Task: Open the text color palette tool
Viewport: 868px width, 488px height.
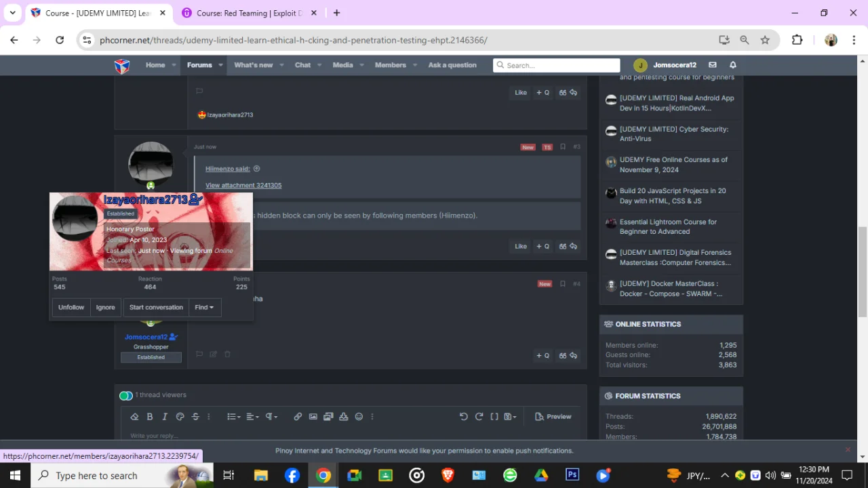Action: coord(180,417)
